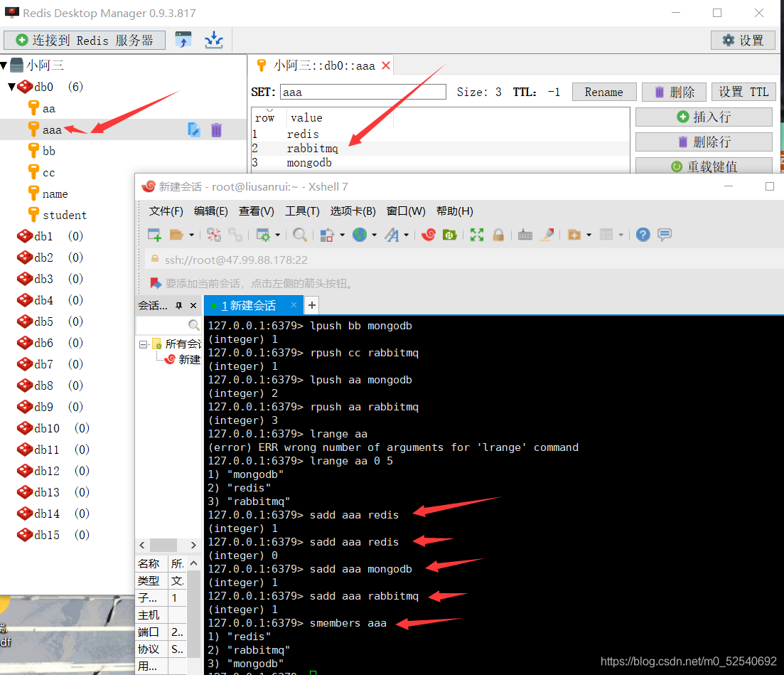Click the open folder icon in Xshell toolbar
This screenshot has height=675, width=784.
tap(176, 235)
